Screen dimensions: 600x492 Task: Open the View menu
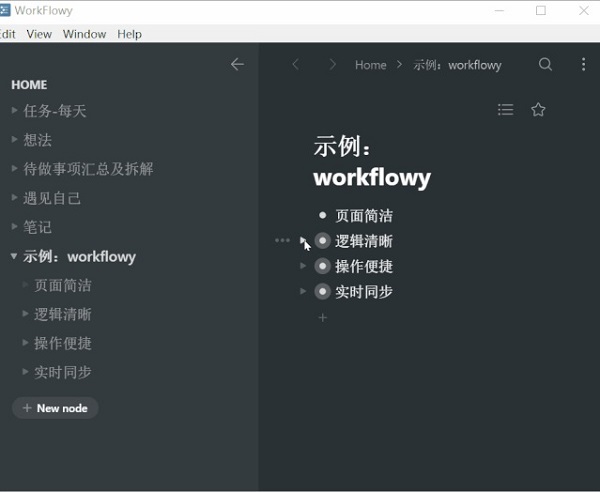click(x=39, y=34)
